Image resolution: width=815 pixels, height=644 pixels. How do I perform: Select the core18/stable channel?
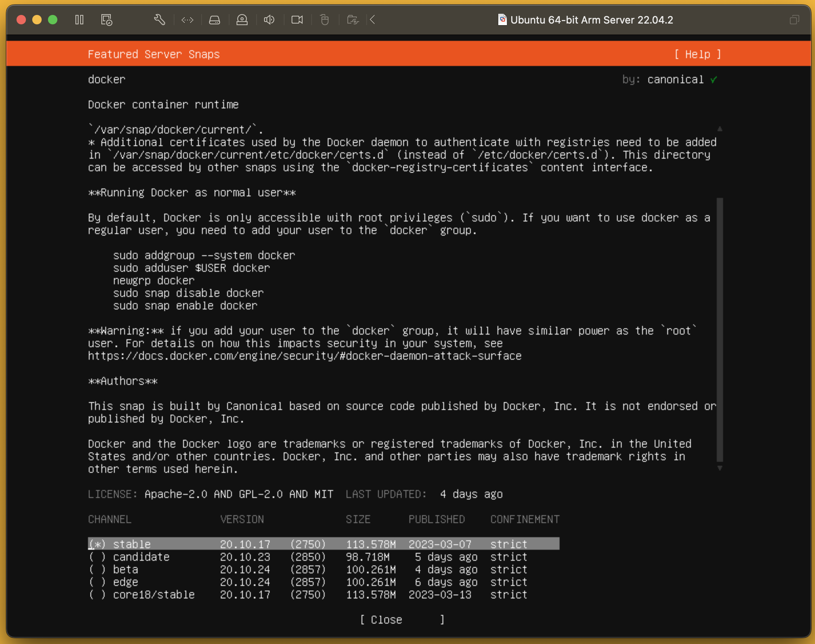click(323, 595)
